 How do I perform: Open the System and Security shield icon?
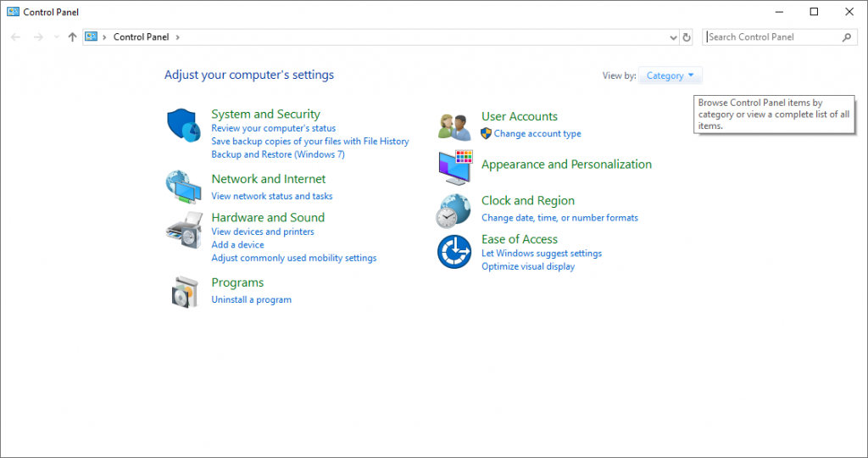(x=184, y=126)
